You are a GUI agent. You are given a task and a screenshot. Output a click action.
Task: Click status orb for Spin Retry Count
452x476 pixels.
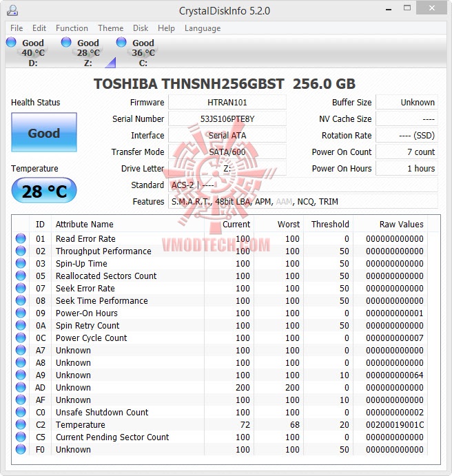(x=21, y=325)
